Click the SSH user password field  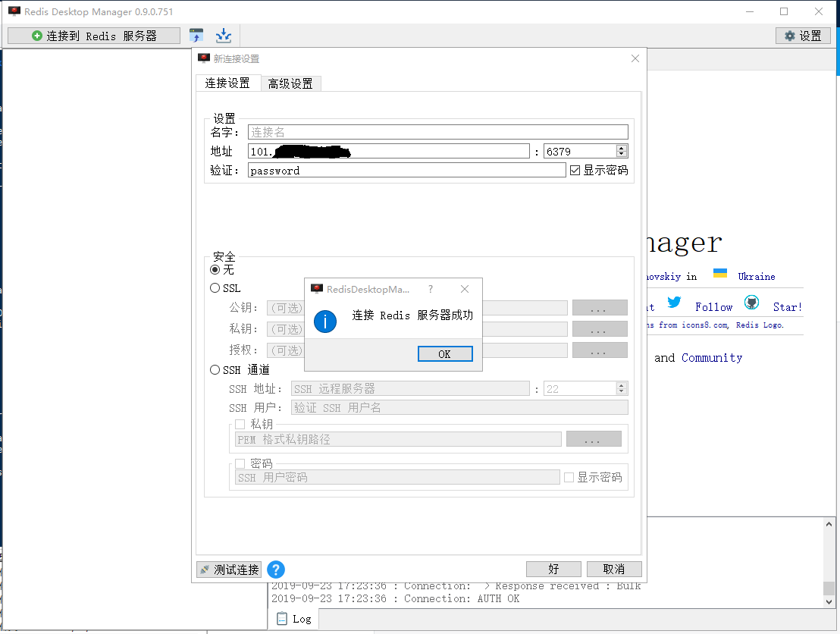tap(397, 478)
